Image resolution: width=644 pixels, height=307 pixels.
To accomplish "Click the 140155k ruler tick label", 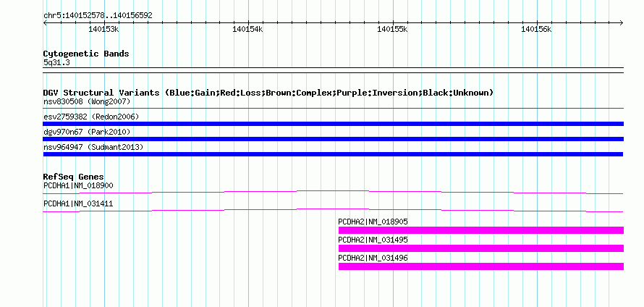I will [392, 29].
